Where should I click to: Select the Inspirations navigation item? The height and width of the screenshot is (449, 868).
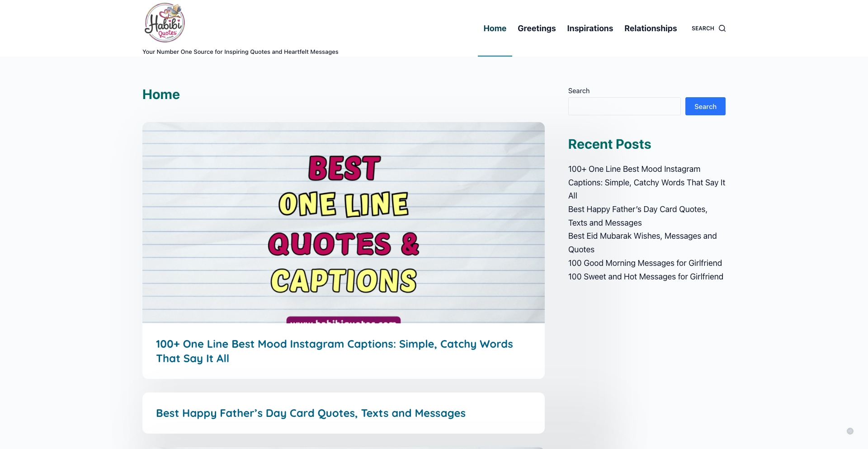click(590, 28)
